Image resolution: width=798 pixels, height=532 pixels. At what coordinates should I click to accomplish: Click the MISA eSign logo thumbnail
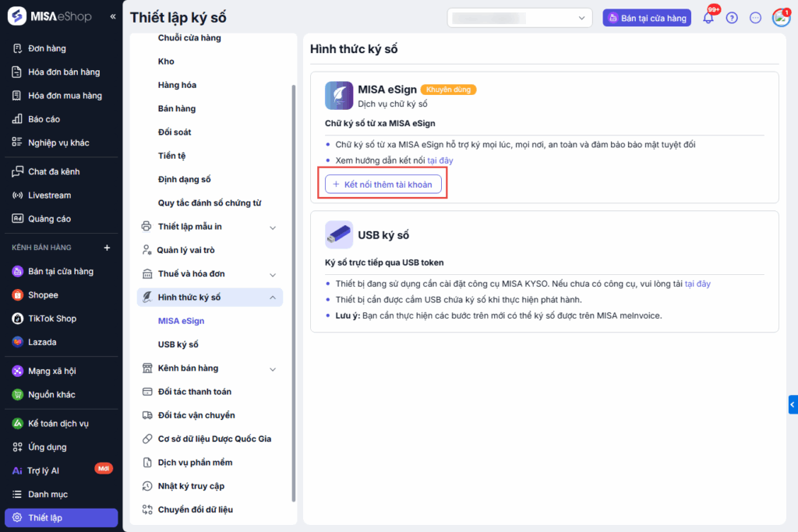click(x=339, y=96)
